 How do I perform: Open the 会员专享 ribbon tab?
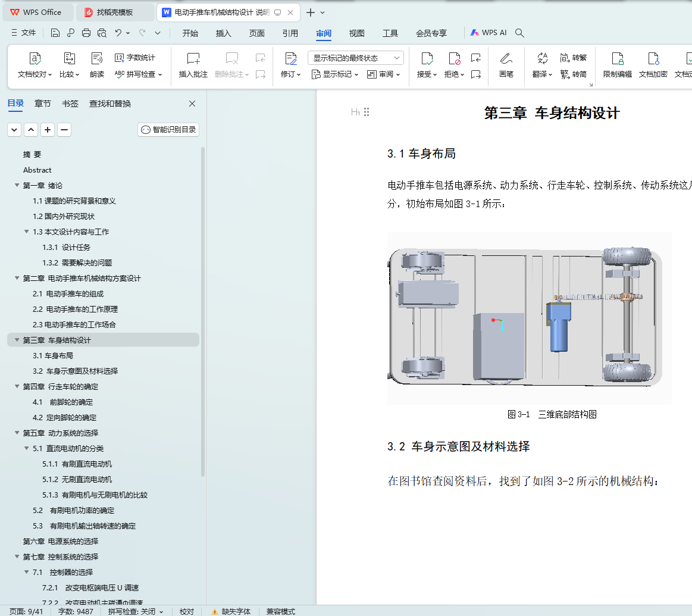[431, 33]
